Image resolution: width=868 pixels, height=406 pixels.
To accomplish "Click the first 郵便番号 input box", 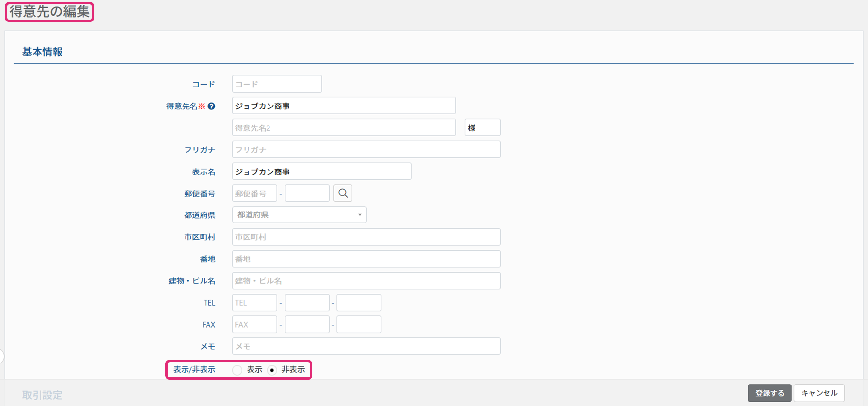I will coord(254,193).
